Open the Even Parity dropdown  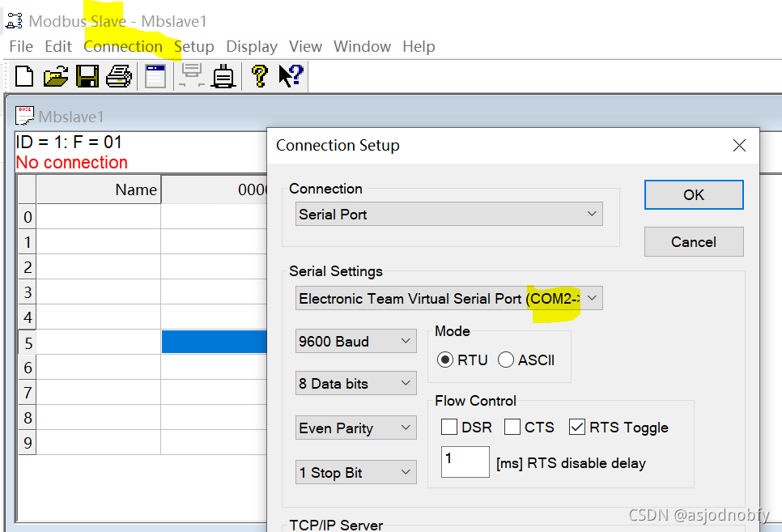[355, 428]
